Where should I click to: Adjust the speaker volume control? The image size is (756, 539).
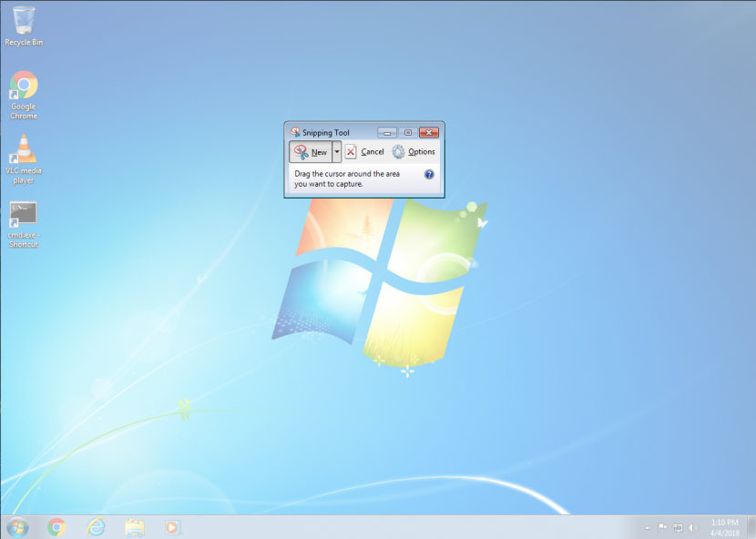(692, 526)
